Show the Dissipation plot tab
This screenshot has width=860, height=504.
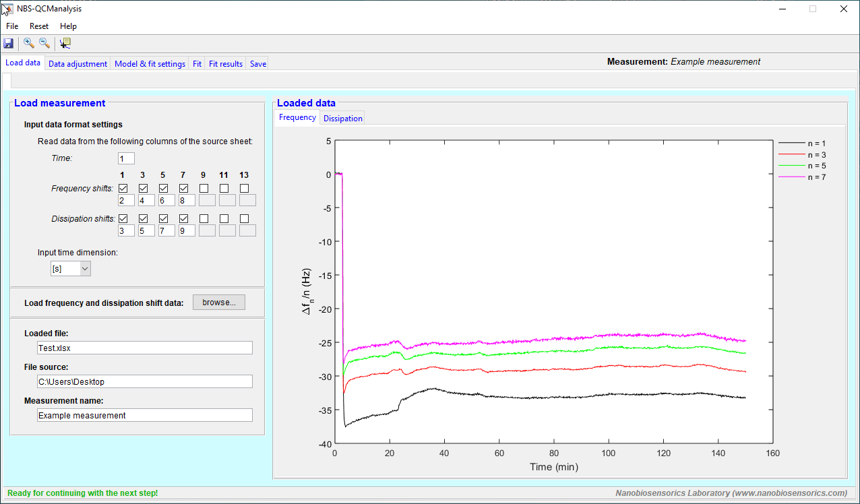pos(342,119)
